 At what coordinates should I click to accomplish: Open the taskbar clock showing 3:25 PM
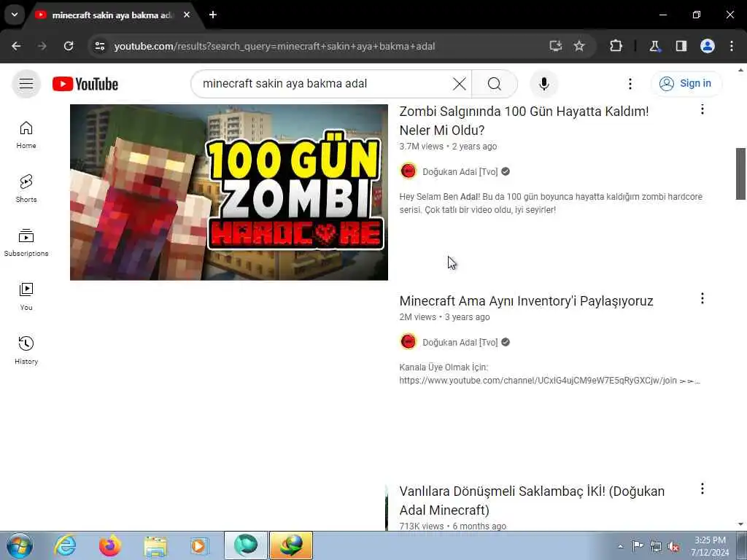pyautogui.click(x=710, y=546)
